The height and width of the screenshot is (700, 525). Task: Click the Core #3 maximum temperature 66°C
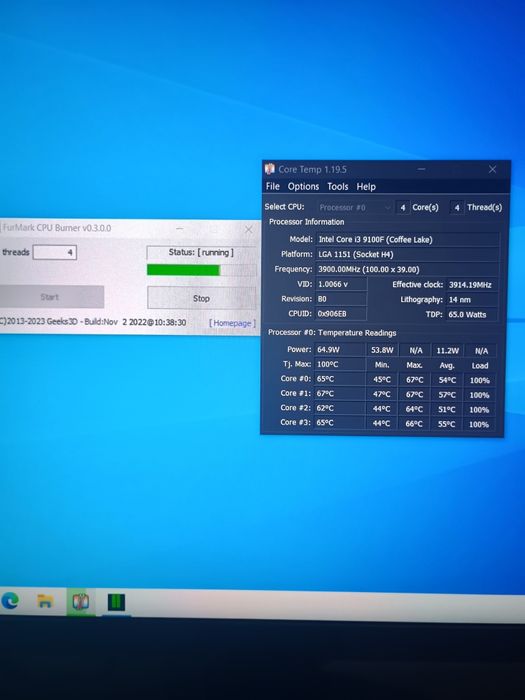(414, 424)
